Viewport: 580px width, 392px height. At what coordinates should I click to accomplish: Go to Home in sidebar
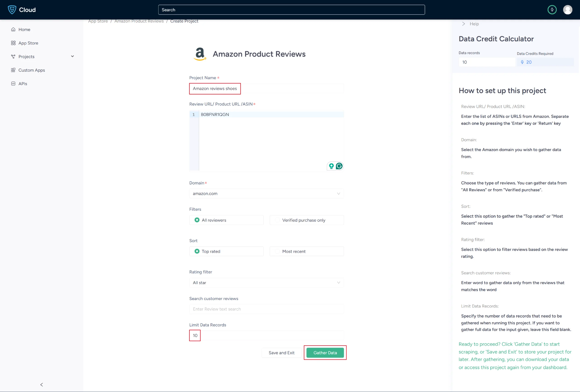tap(24, 29)
